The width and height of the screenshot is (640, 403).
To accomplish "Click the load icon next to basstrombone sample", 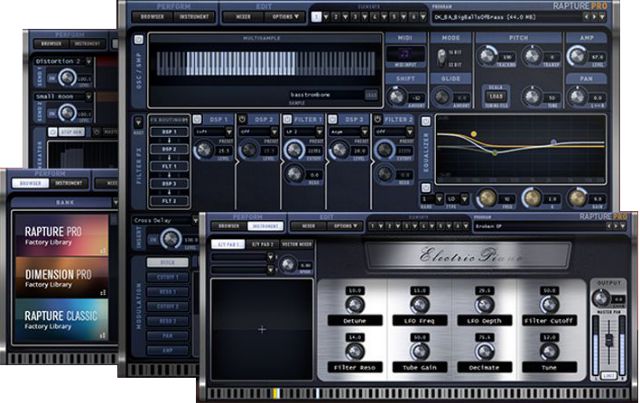I will tap(371, 95).
